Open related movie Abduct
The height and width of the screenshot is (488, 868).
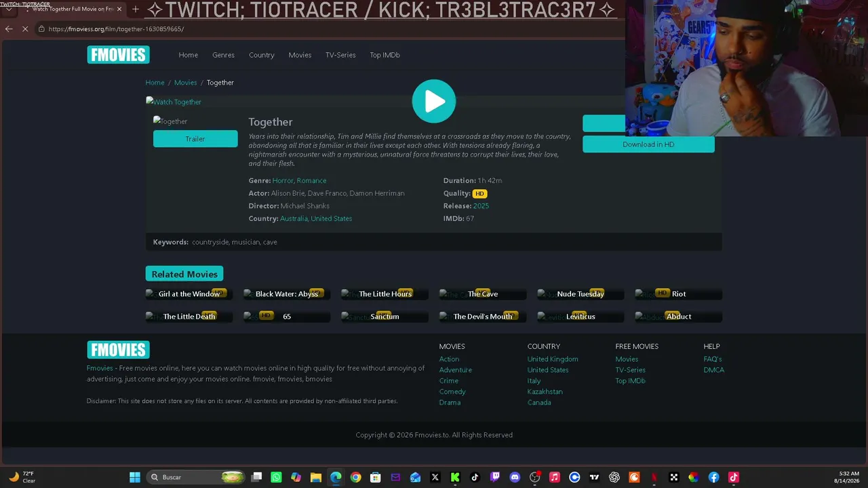coord(679,317)
